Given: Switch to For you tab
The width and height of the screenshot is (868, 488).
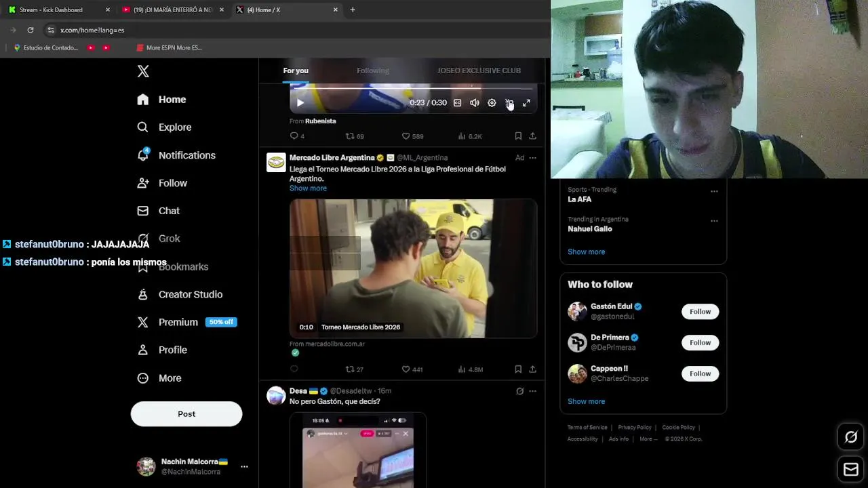Looking at the screenshot, I should pos(296,70).
